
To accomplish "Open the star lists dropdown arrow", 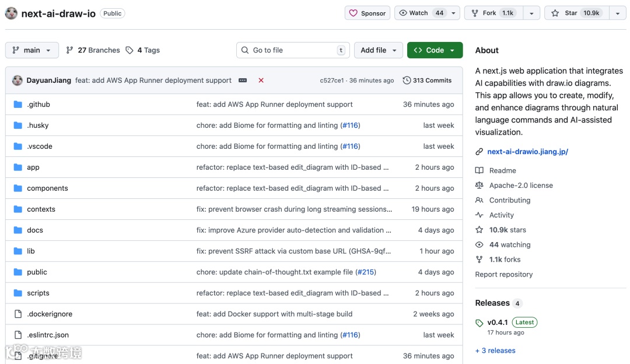I will pyautogui.click(x=617, y=13).
